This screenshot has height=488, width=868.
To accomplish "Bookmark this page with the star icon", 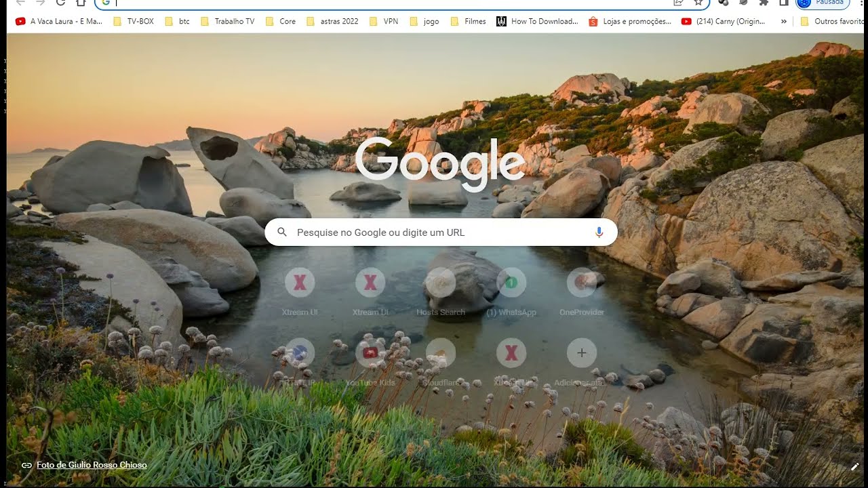I will (x=698, y=3).
